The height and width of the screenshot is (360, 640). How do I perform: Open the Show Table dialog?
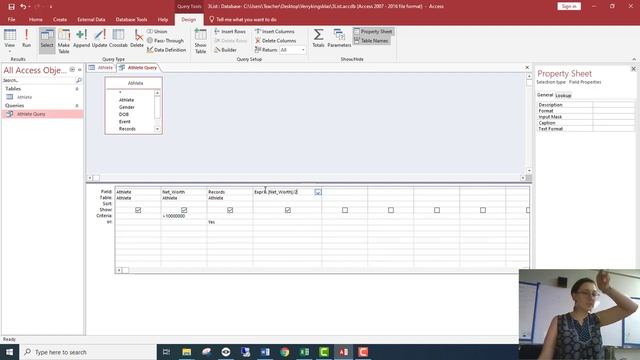200,41
